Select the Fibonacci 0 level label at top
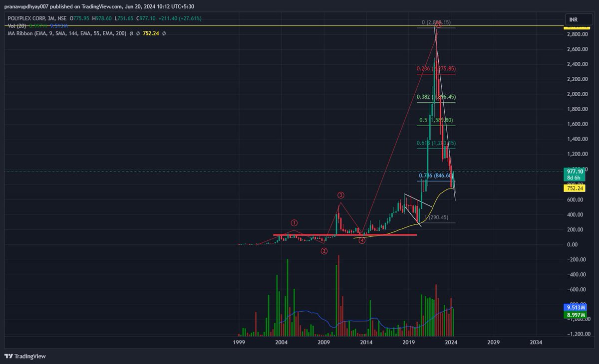This screenshot has height=364, width=599. tap(436, 22)
